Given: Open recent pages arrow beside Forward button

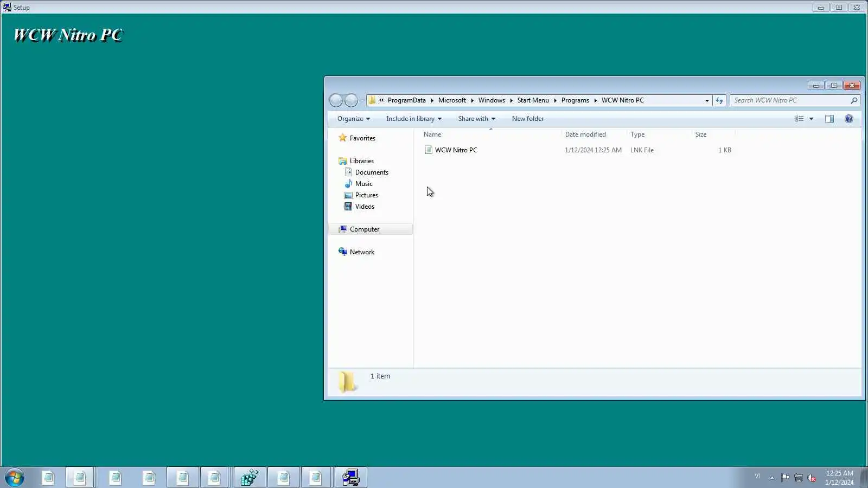Looking at the screenshot, I should click(362, 100).
